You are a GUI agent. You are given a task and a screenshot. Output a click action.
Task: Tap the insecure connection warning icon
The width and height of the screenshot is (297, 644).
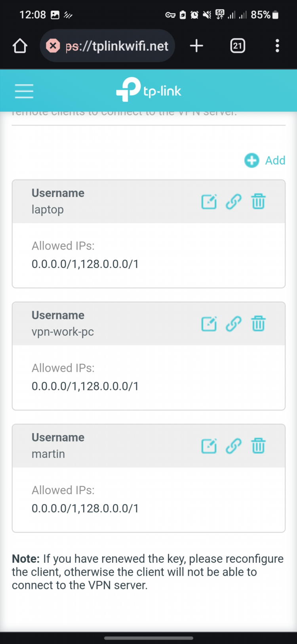(53, 46)
